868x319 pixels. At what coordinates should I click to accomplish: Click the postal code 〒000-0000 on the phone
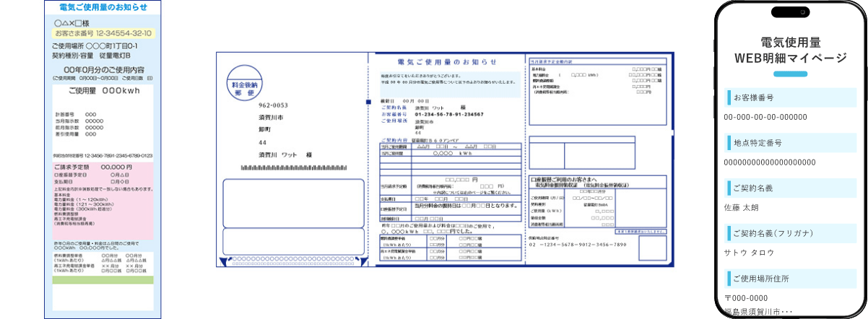pyautogui.click(x=745, y=298)
